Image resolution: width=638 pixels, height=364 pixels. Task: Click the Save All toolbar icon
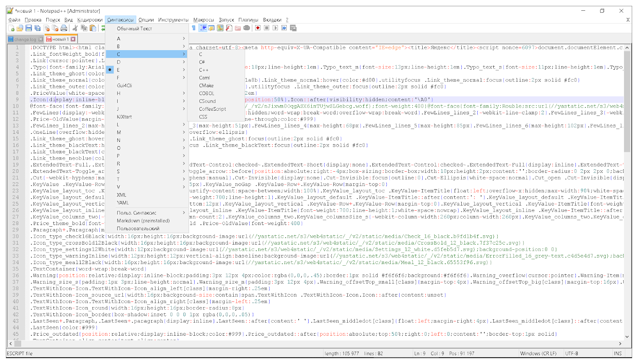[x=37, y=28]
